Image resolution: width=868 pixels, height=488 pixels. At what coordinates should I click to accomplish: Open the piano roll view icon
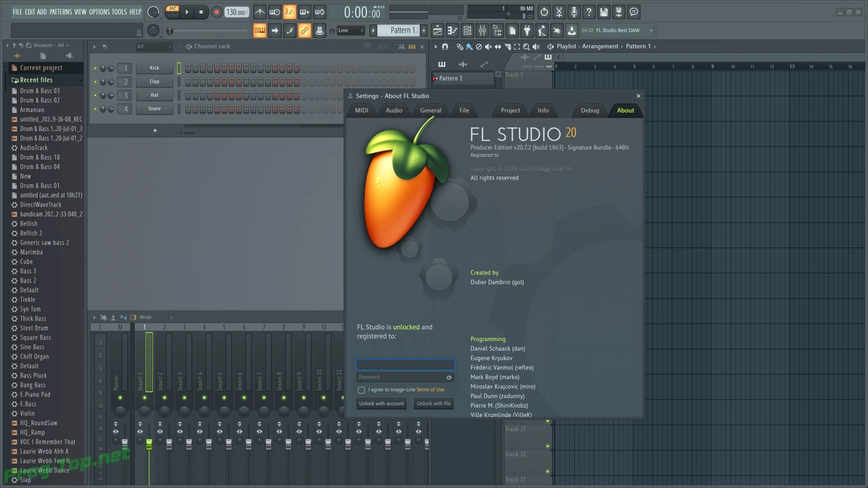452,30
